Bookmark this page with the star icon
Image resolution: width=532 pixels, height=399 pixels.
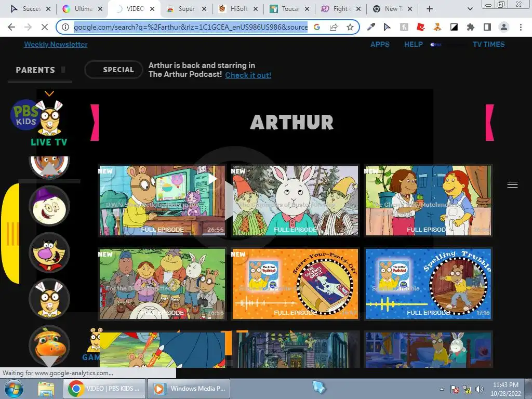tap(350, 27)
